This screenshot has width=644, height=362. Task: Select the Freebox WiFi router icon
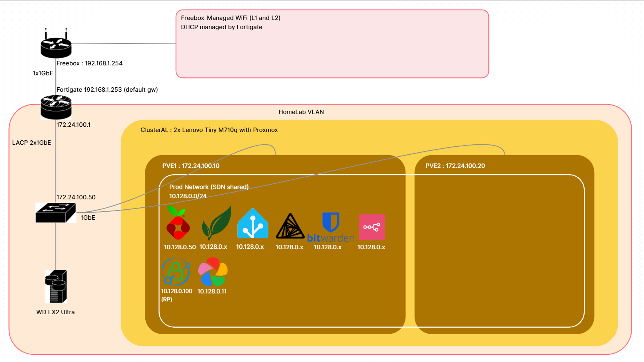[x=56, y=45]
